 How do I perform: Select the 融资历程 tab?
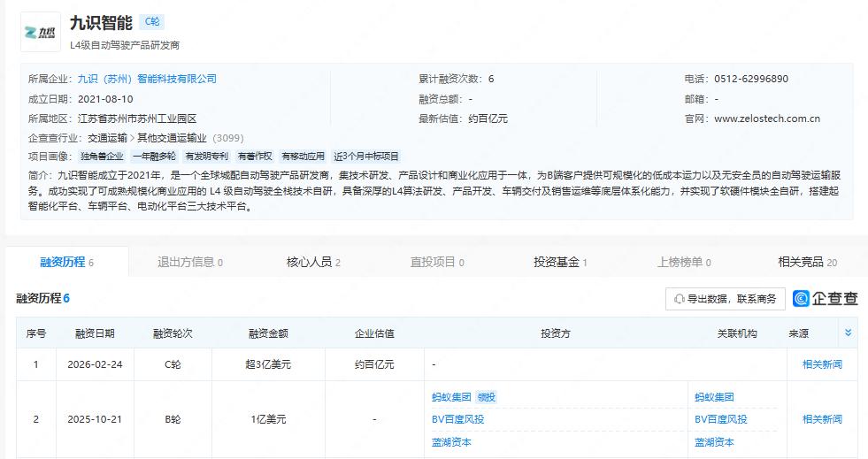click(x=66, y=262)
